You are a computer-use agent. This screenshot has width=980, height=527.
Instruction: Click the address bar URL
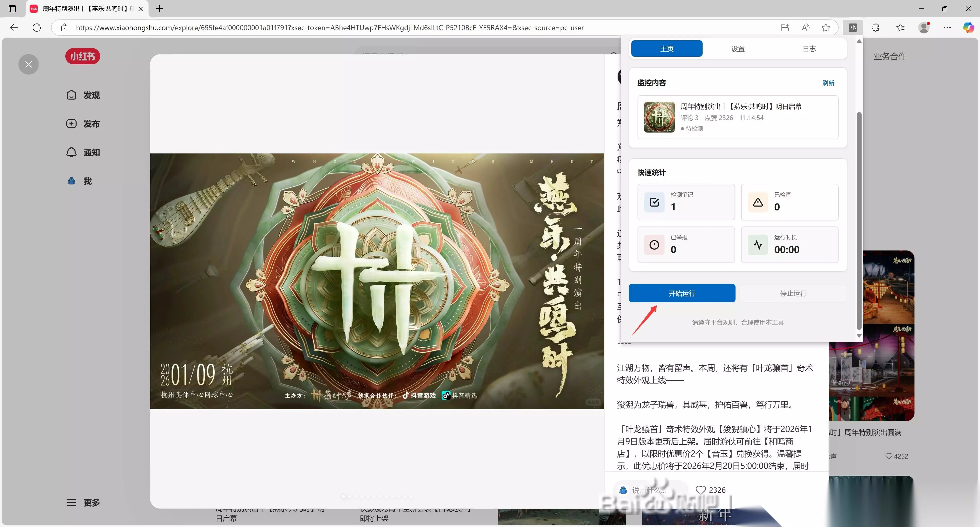[x=329, y=27]
